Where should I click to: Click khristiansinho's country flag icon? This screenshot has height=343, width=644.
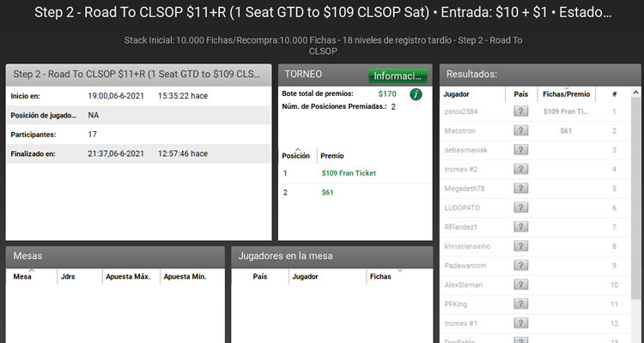(x=520, y=246)
